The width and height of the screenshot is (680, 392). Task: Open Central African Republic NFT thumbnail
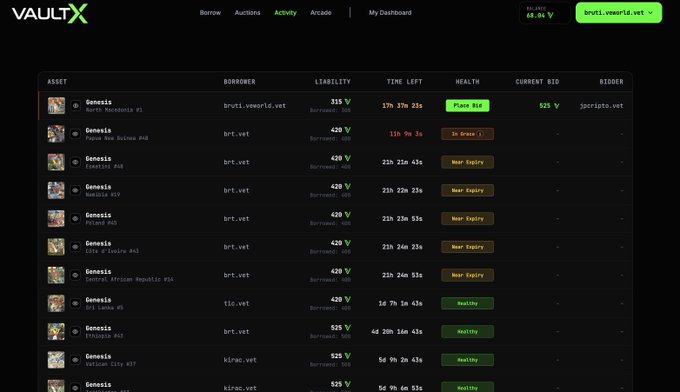tap(56, 275)
